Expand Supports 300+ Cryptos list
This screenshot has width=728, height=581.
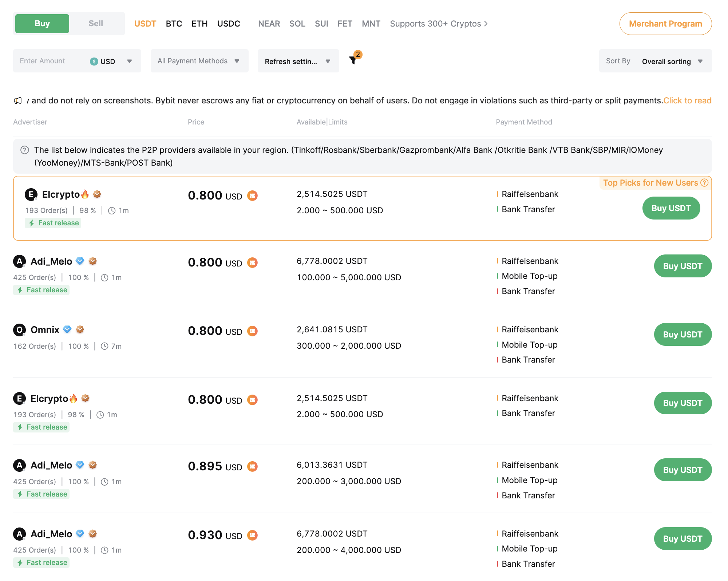439,24
